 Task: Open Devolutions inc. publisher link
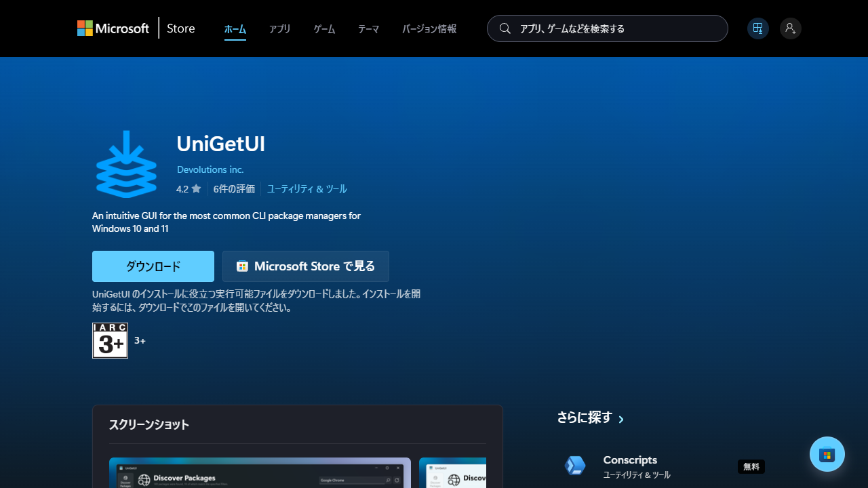pos(210,169)
